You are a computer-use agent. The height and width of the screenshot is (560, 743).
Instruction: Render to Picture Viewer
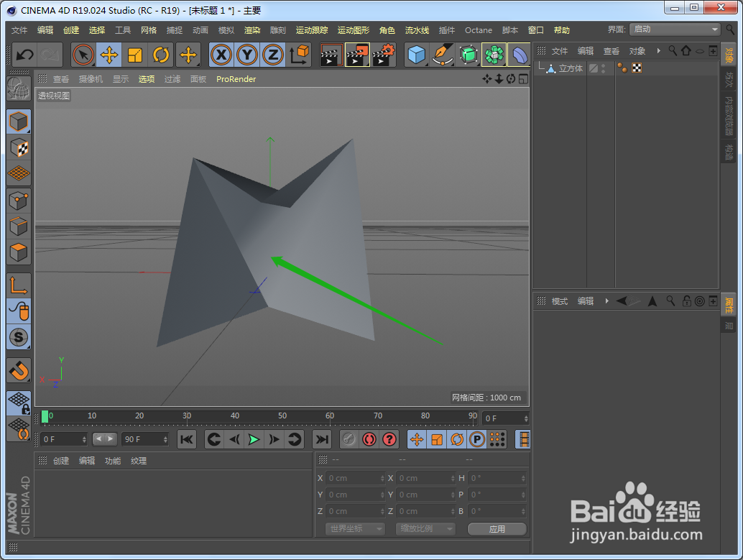357,55
